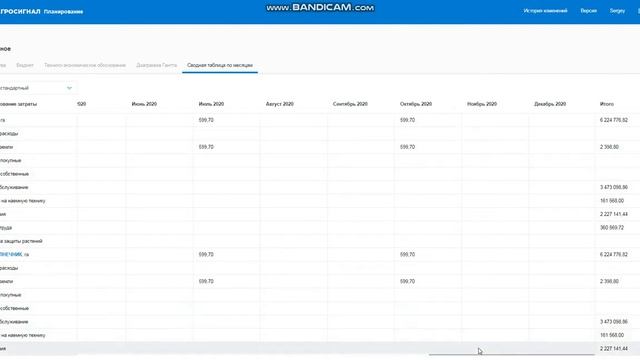This screenshot has height=360, width=640.
Task: Open the Версия header menu
Action: tap(589, 11)
